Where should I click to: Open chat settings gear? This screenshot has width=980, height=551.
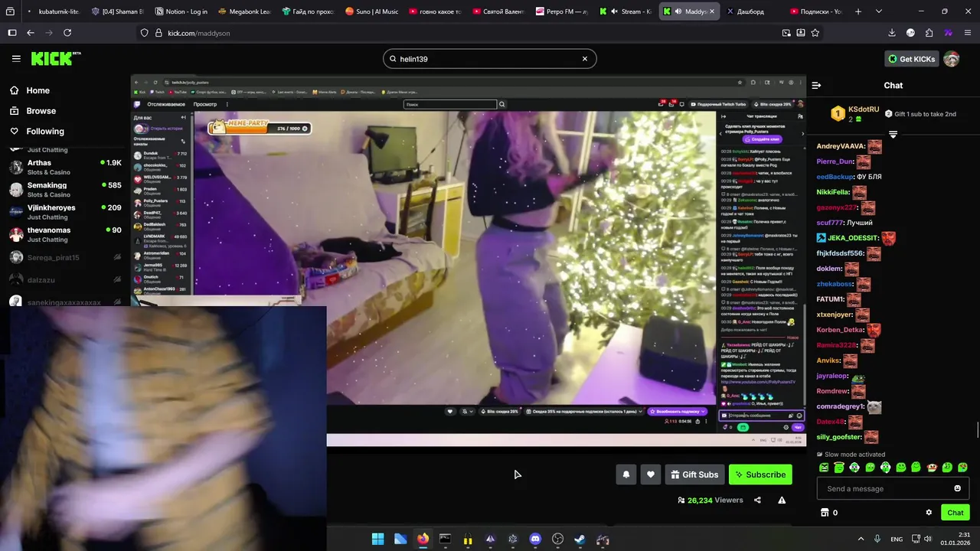click(x=929, y=513)
